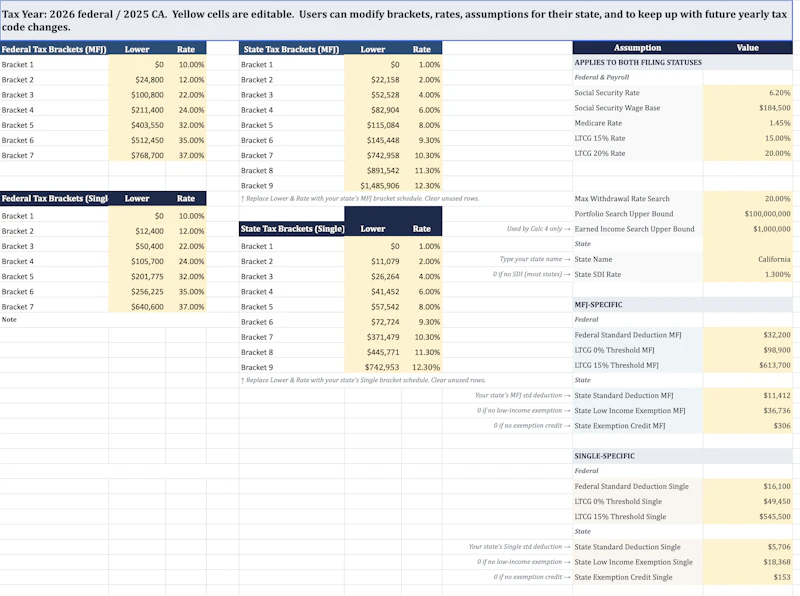Click the LTCG 15% Rate value cell

(x=747, y=138)
